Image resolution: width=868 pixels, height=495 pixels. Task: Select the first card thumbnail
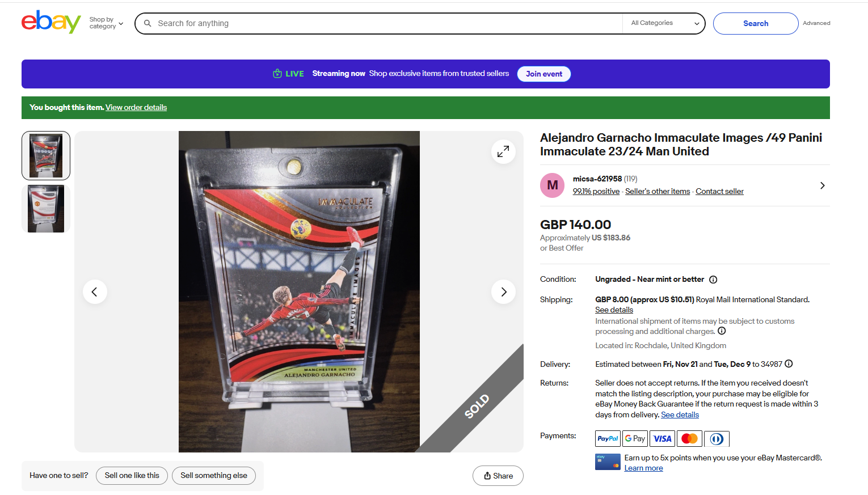[x=46, y=155]
